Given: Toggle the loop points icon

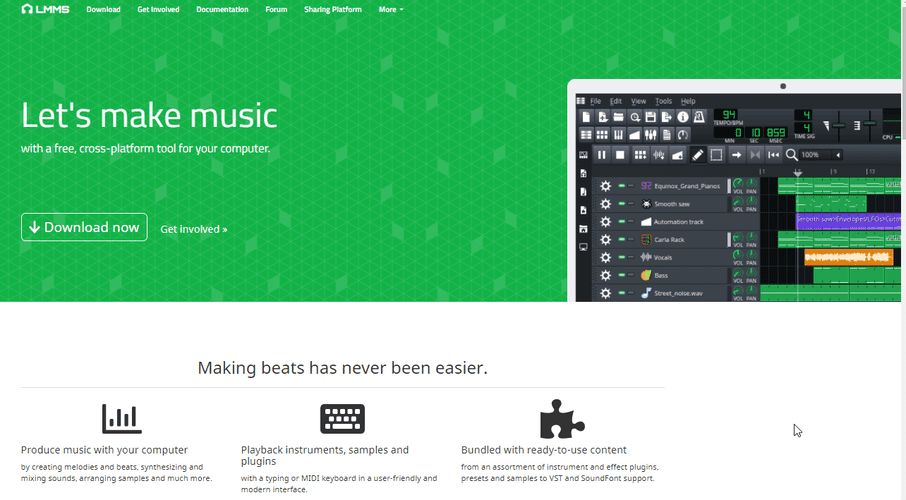Looking at the screenshot, I should coord(755,154).
